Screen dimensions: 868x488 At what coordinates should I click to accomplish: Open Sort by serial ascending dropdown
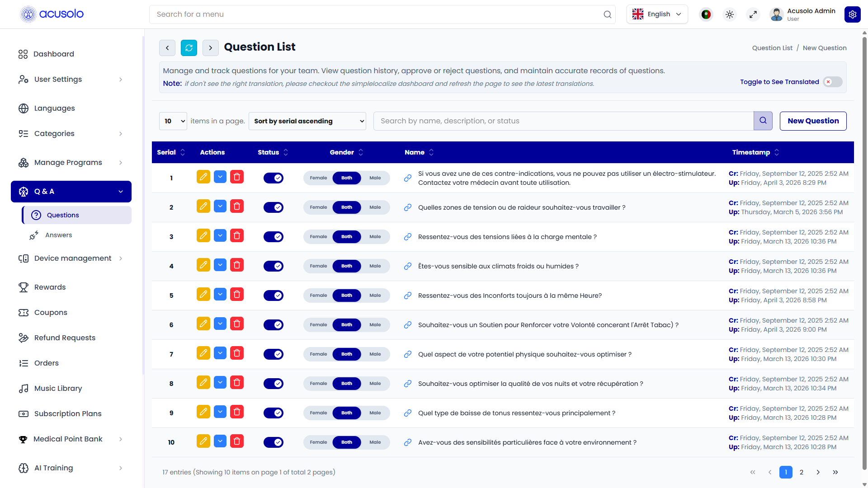tap(307, 121)
